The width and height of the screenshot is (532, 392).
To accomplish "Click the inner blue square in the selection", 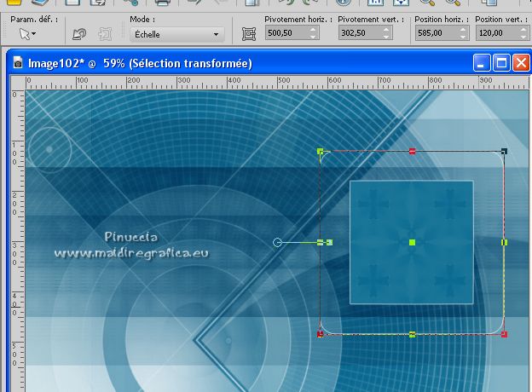I will (412, 242).
